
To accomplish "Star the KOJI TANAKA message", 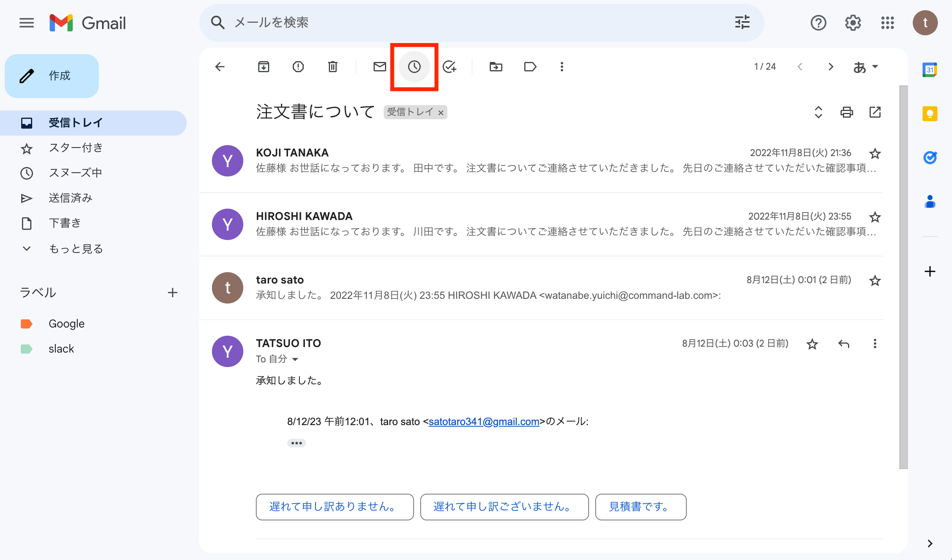I will point(875,153).
